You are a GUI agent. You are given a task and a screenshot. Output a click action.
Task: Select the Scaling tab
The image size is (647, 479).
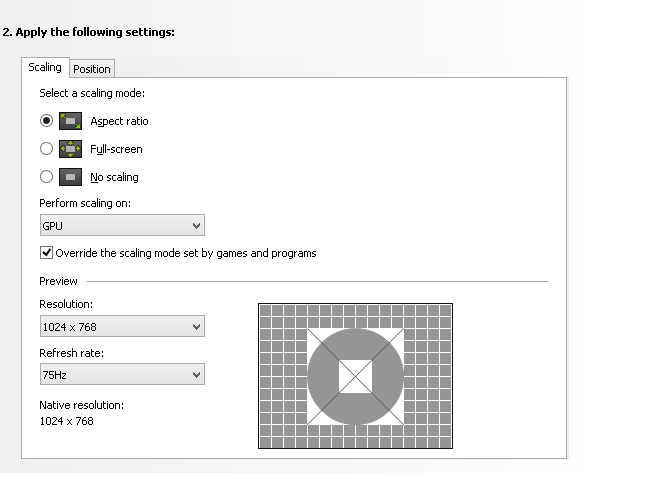[x=45, y=68]
